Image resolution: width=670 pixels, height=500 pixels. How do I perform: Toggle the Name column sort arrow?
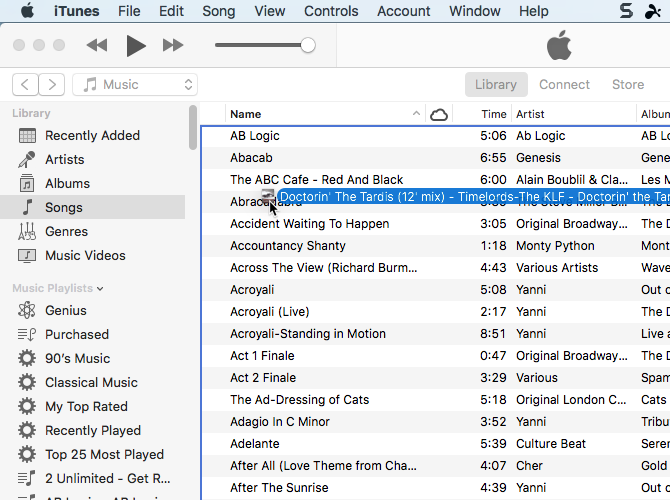(x=416, y=114)
